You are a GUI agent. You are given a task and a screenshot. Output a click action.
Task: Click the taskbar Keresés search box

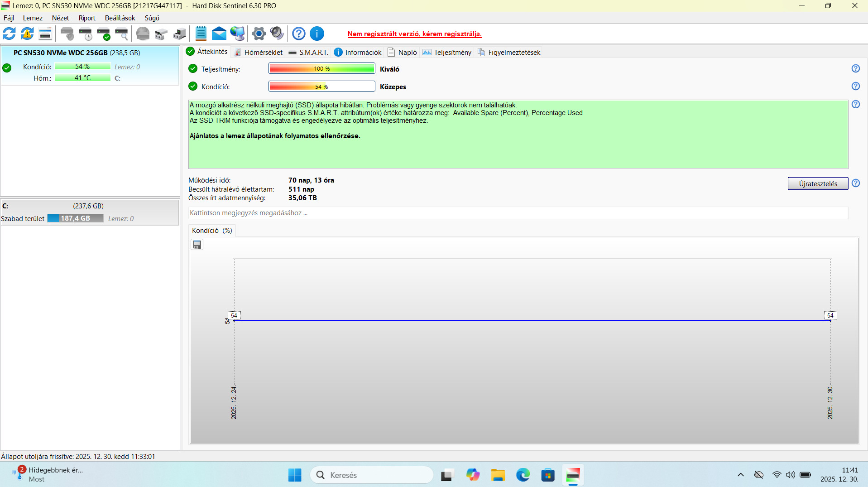click(372, 475)
